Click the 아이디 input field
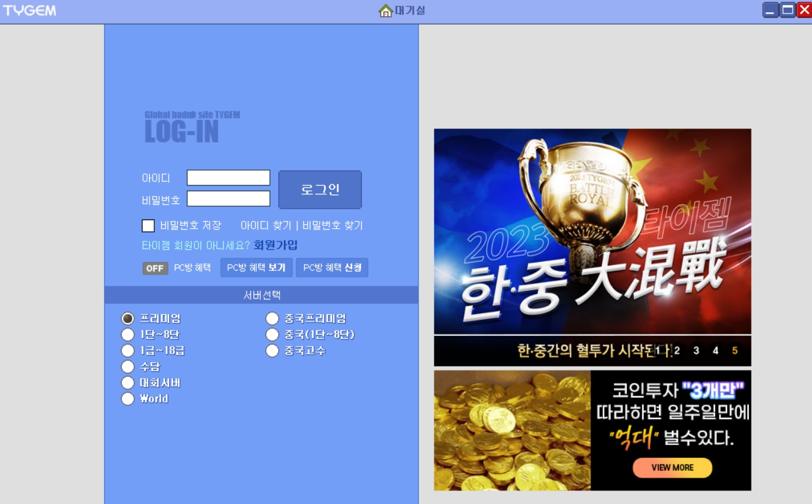 coord(229,178)
